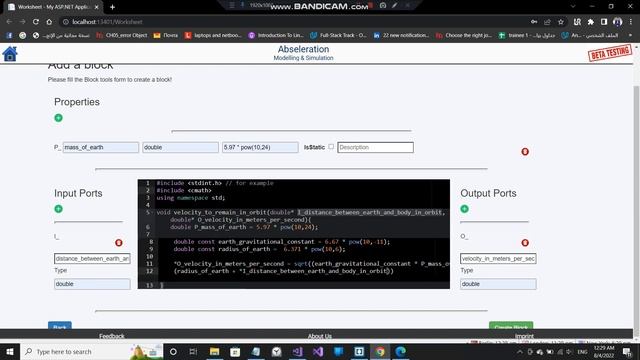The image size is (640, 360).
Task: Go back in browser history
Action: (x=9, y=22)
